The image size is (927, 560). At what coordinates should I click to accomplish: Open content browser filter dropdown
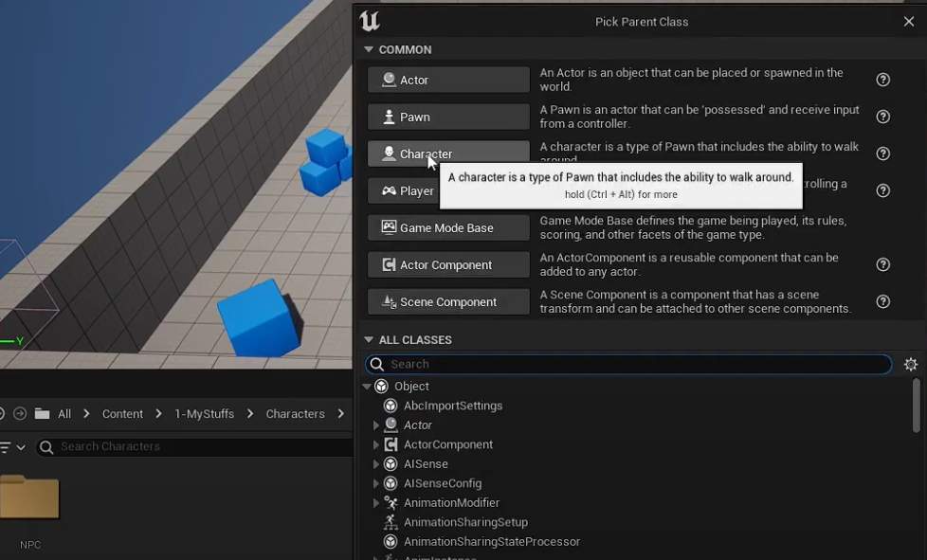click(x=11, y=447)
